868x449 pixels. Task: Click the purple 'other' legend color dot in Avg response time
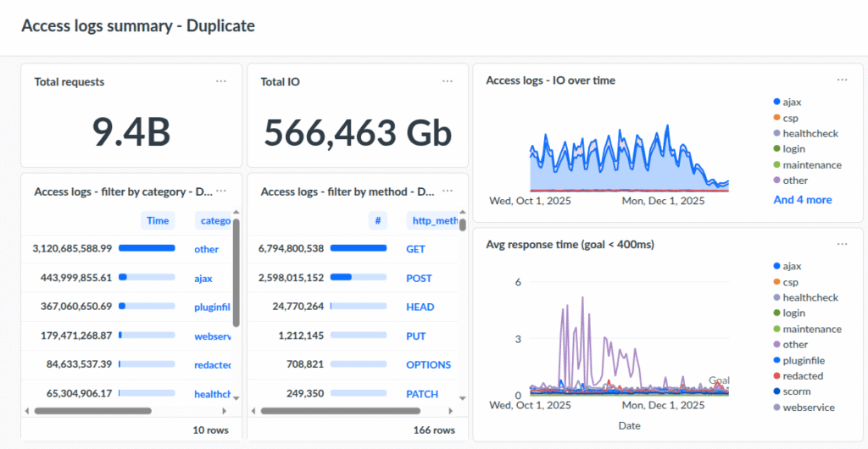coord(776,345)
